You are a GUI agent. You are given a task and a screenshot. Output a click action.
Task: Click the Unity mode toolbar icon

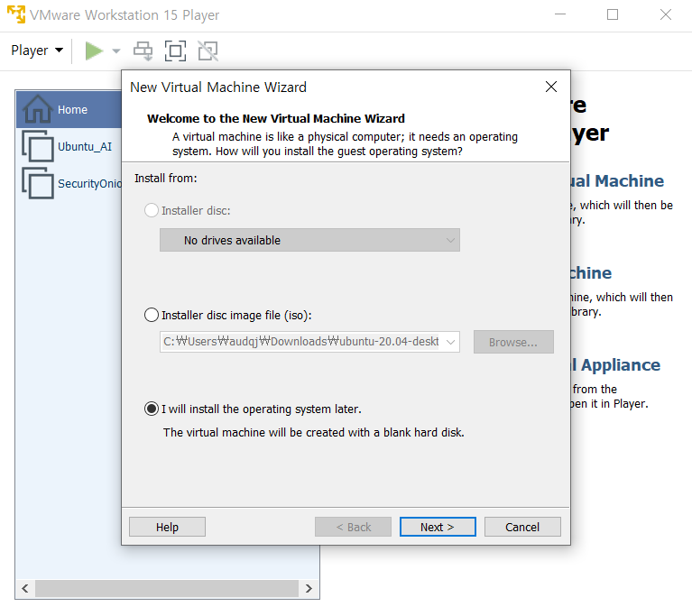[208, 51]
